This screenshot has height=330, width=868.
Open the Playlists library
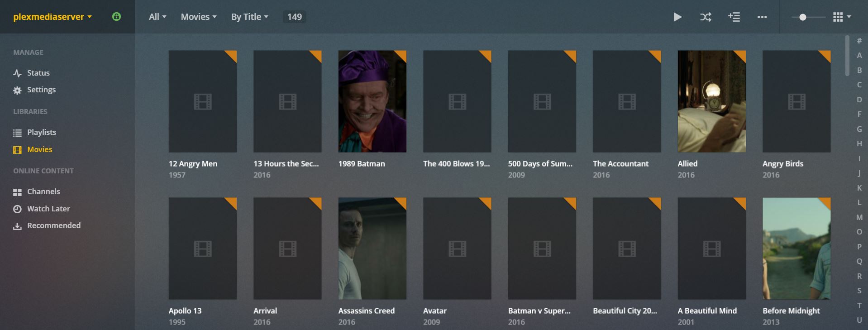coord(42,132)
